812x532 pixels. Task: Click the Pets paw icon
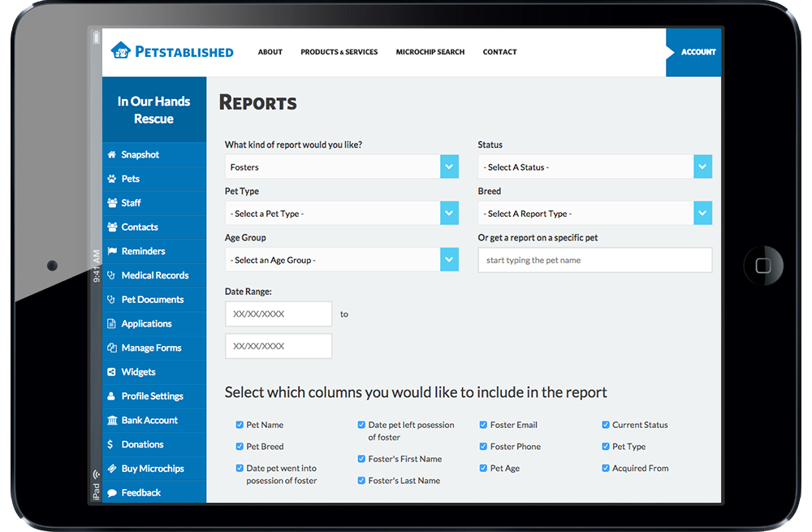[111, 179]
